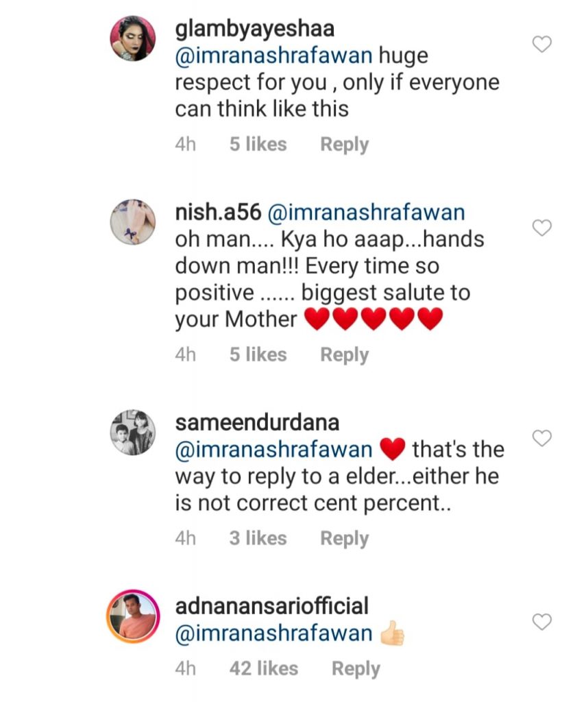Tap heart icon on nish.a56's comment
The width and height of the screenshot is (588, 702).
coord(542,228)
